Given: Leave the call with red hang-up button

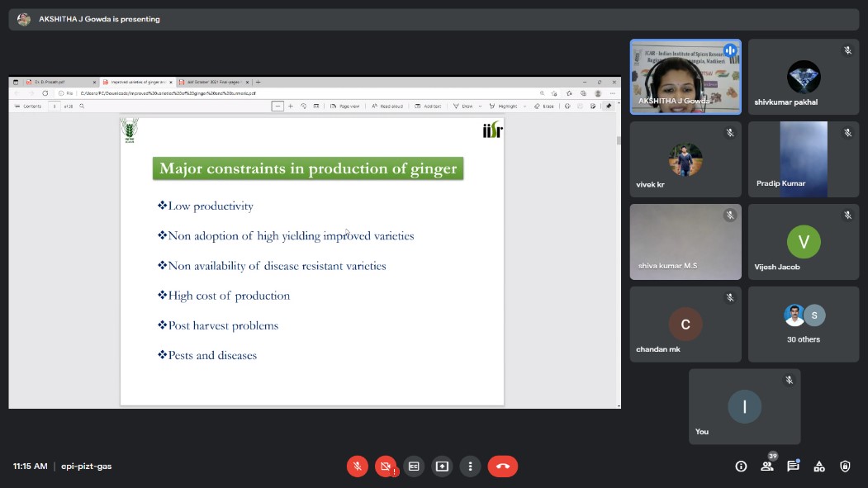Looking at the screenshot, I should click(x=503, y=467).
